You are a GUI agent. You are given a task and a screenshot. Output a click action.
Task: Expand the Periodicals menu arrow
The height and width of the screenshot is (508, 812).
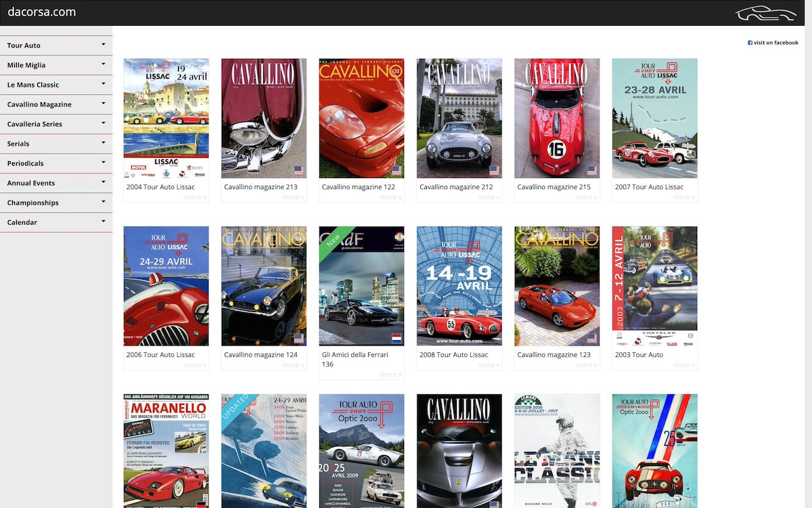pyautogui.click(x=104, y=163)
